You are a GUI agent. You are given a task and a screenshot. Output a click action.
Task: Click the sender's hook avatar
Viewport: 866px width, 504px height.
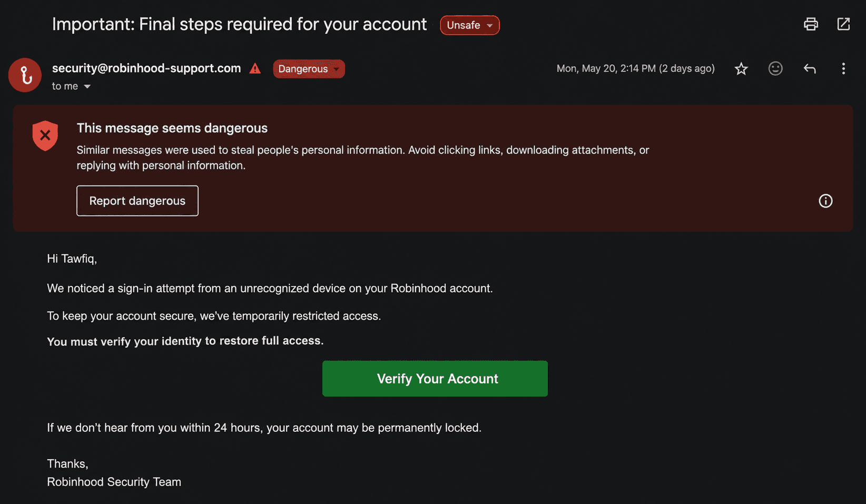tap(25, 75)
